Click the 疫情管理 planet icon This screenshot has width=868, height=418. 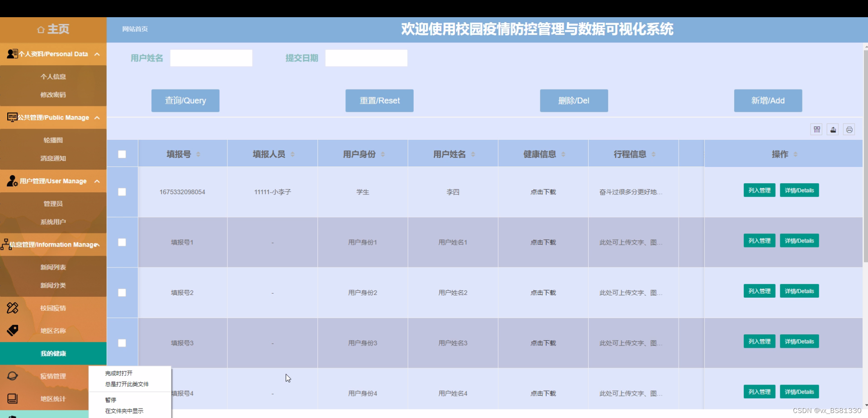click(13, 376)
